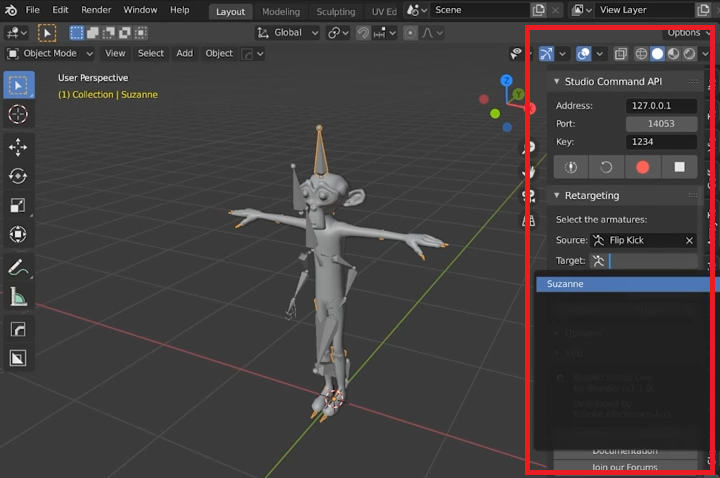Edit the Key field 1234
720x478 pixels.
661,142
